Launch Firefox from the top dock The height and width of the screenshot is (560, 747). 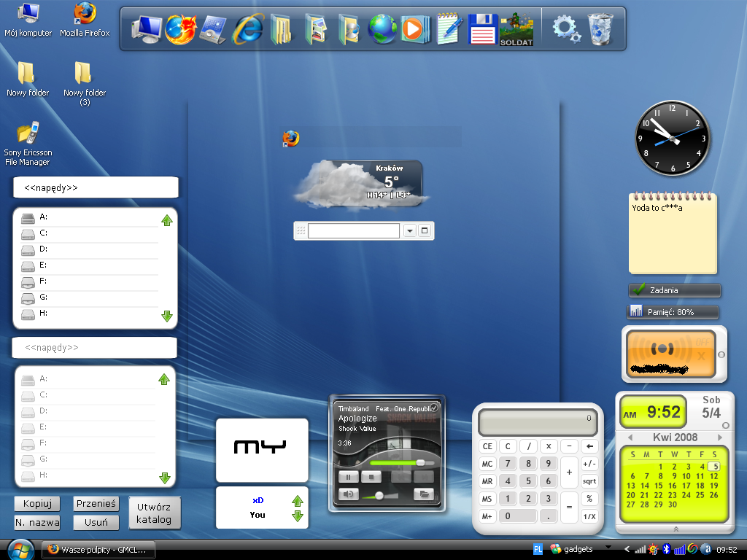coord(180,29)
